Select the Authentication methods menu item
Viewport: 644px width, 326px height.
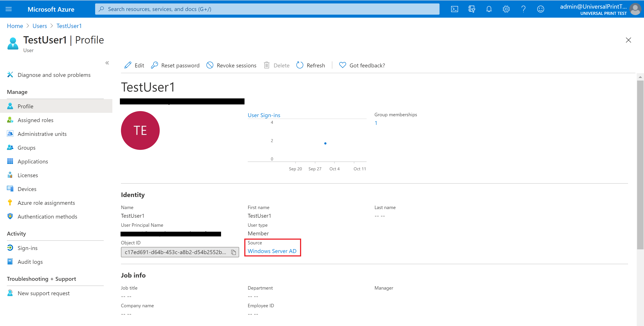click(x=47, y=217)
